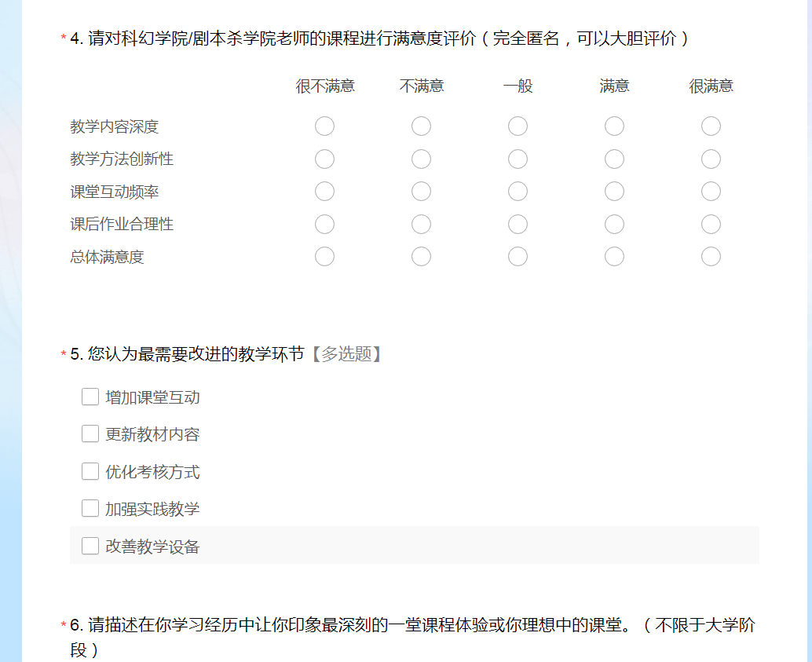This screenshot has width=812, height=662.
Task: Choose 满意 for 教学方法创新性
Action: [614, 159]
